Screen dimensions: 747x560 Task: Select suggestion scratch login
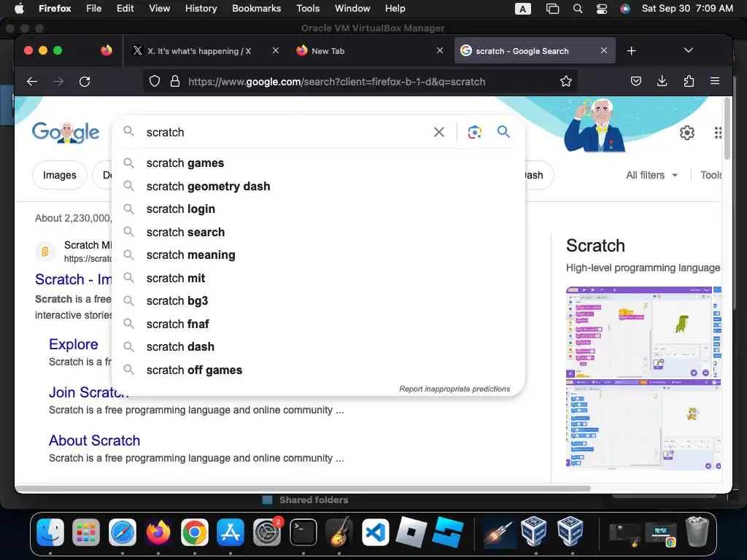coord(318,209)
